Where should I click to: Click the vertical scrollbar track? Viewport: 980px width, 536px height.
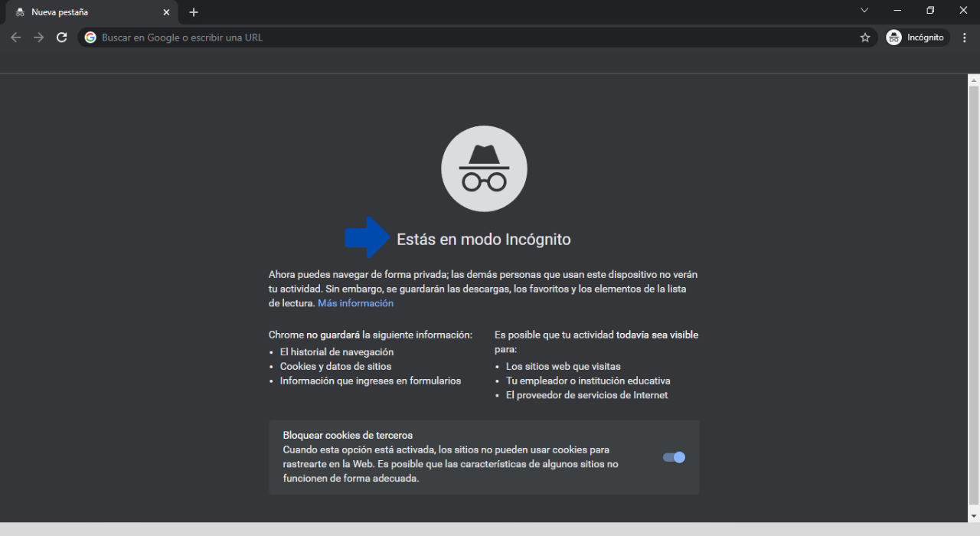click(974, 298)
